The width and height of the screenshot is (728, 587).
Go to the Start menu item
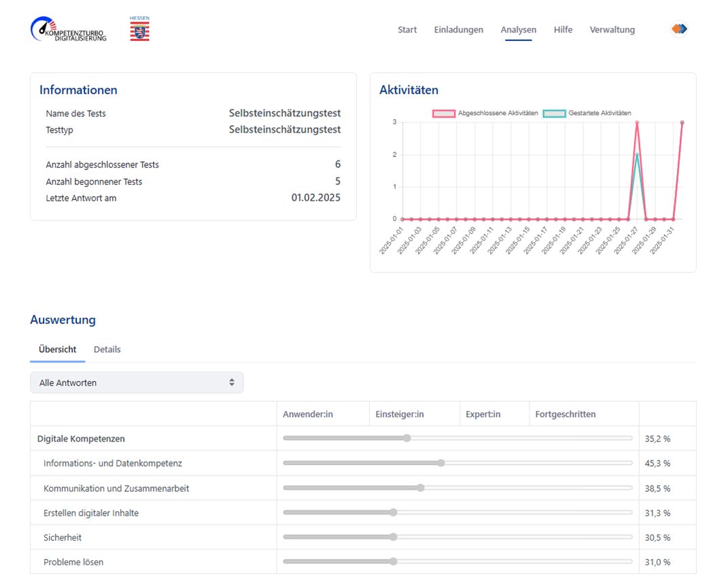click(x=407, y=30)
